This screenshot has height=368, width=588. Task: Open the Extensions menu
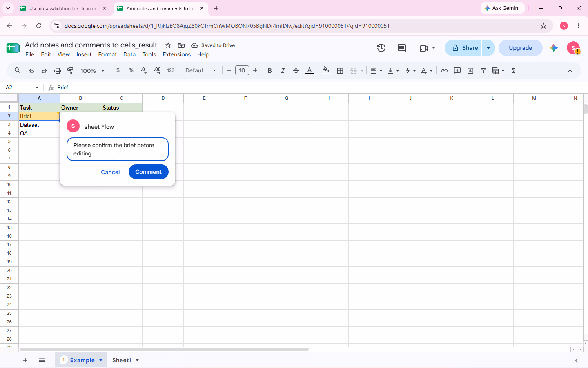tap(176, 54)
